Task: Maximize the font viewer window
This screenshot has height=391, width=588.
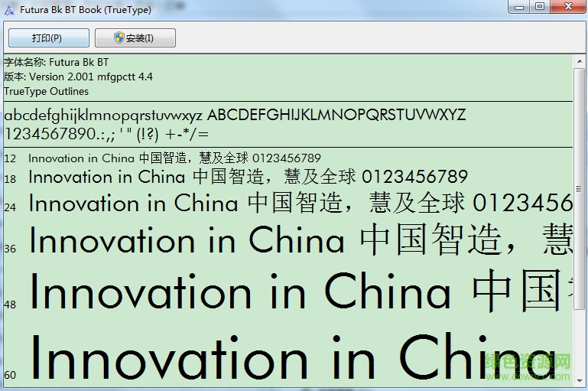Action: [x=540, y=7]
